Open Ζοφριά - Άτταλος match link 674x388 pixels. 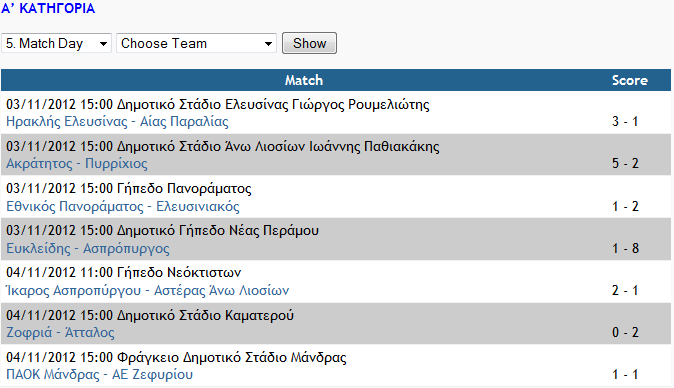[60, 333]
